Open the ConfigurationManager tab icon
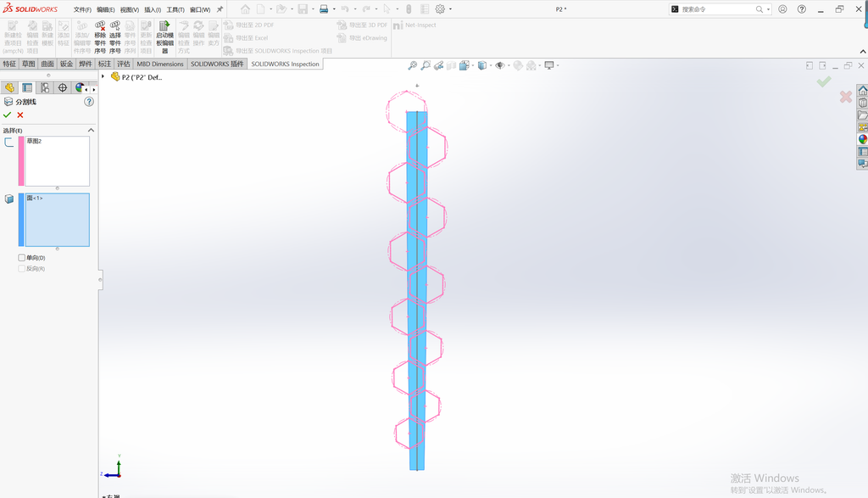 tap(45, 88)
